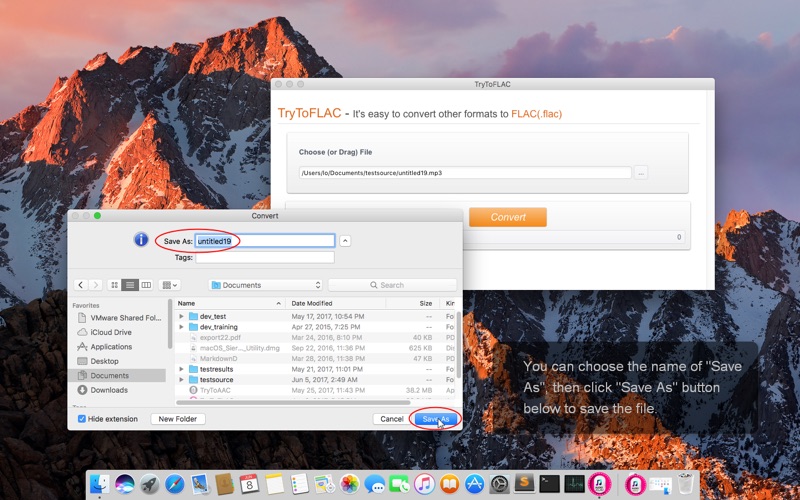Open Contacts book icon in dock
Viewport: 800px width, 500px height.
pyautogui.click(x=224, y=483)
